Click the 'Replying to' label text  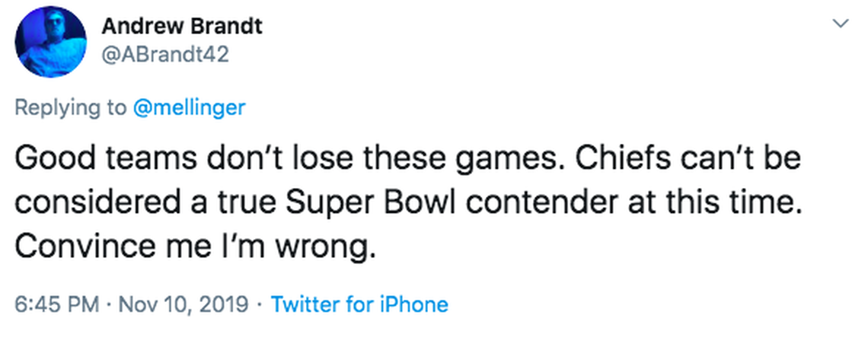[x=71, y=107]
